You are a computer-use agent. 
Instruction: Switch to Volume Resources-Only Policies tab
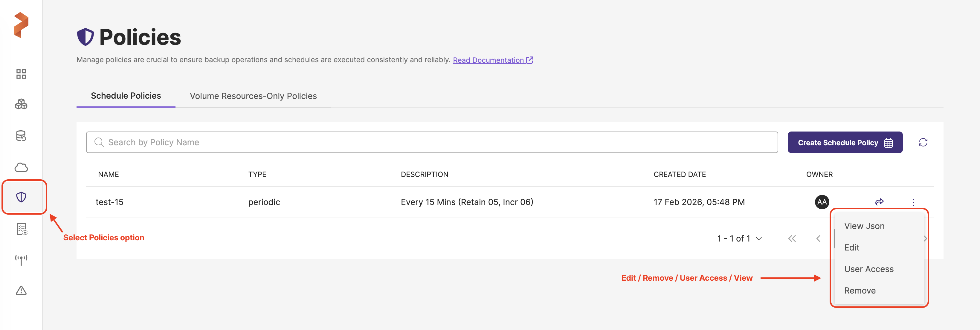tap(253, 96)
